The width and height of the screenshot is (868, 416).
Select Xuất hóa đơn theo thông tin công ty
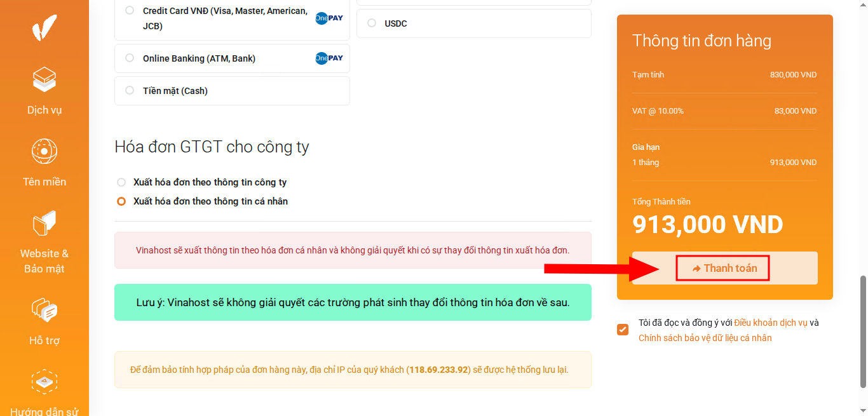tap(120, 182)
